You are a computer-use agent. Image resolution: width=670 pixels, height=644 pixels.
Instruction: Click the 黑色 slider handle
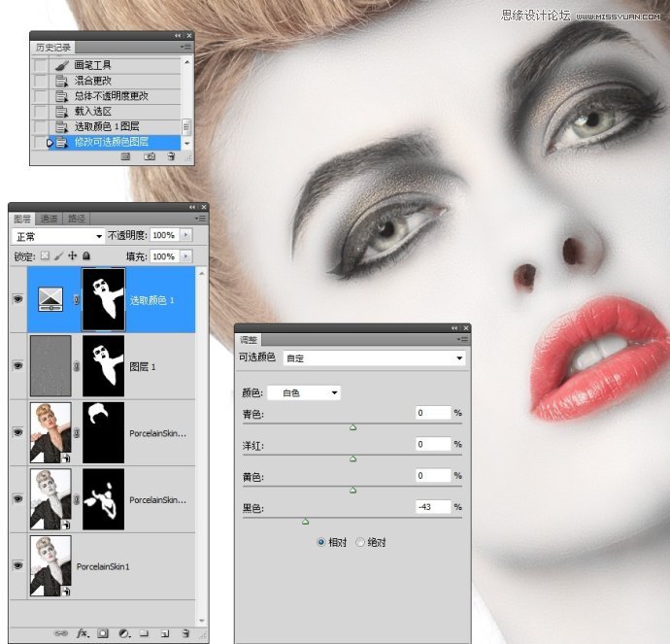point(305,522)
